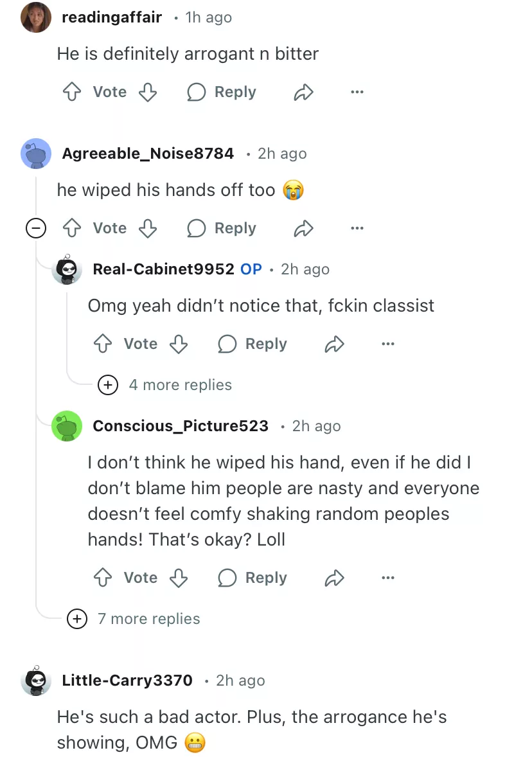532x757 pixels.
Task: Downvote readingaffair's comment
Action: click(148, 93)
